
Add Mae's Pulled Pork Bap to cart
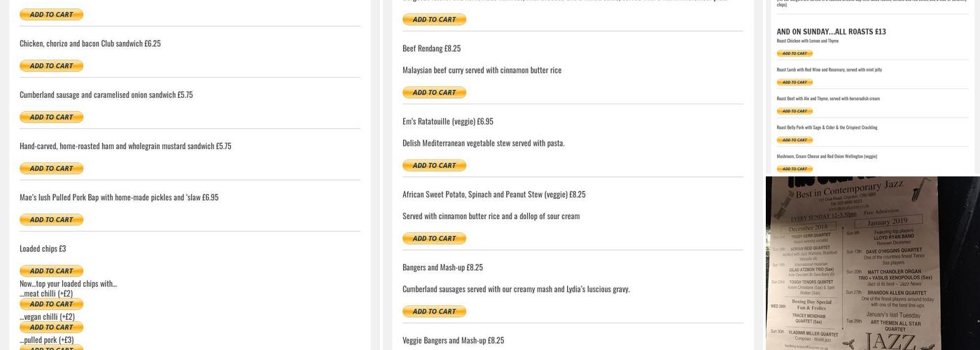[x=51, y=220]
